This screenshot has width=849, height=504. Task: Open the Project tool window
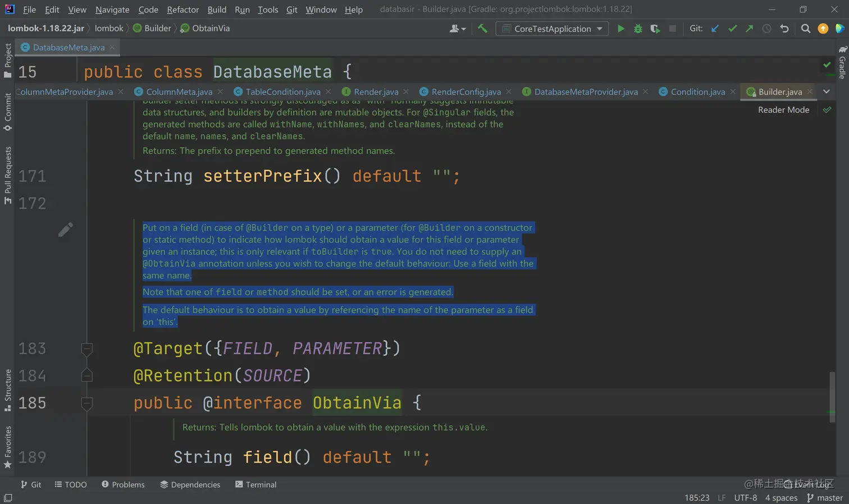click(8, 60)
